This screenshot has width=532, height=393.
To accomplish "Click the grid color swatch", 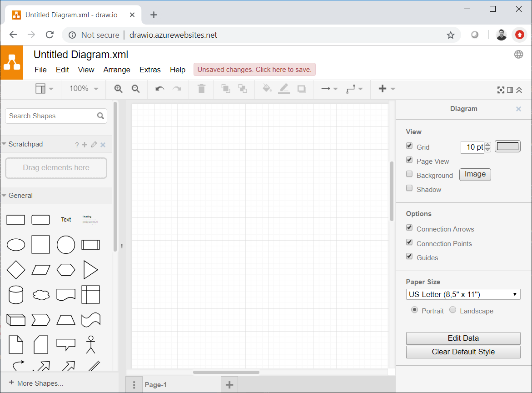I will [507, 146].
